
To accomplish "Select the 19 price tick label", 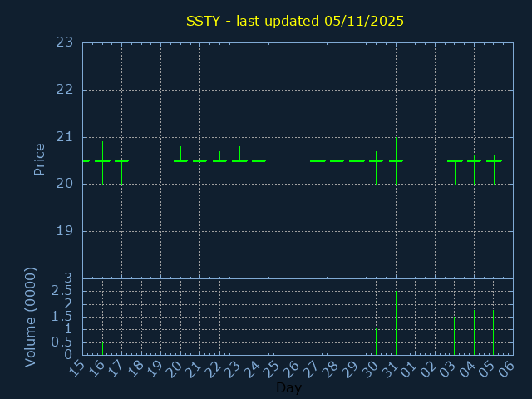I will click(64, 231).
